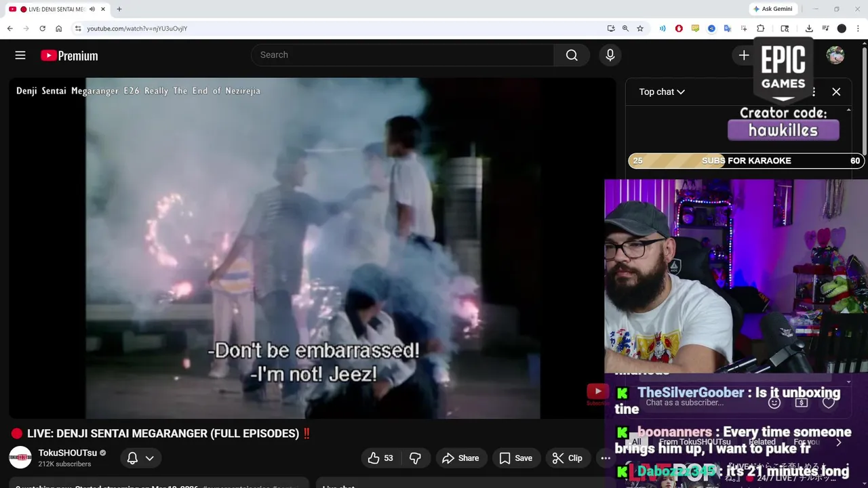Image resolution: width=868 pixels, height=488 pixels.
Task: Open the TokuSHOUTsu channel name link
Action: (67, 453)
